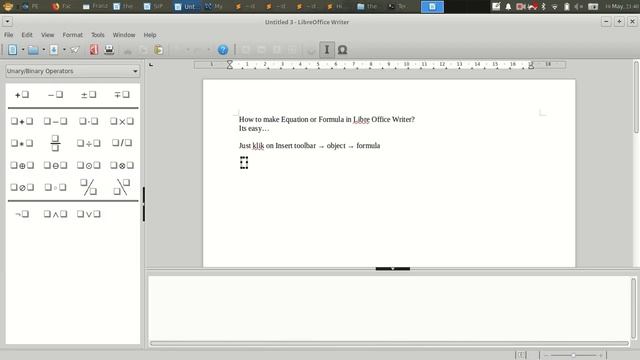Insert the dot multiplication operator
Image resolution: width=640 pixels, height=360 pixels.
pyautogui.click(x=89, y=121)
